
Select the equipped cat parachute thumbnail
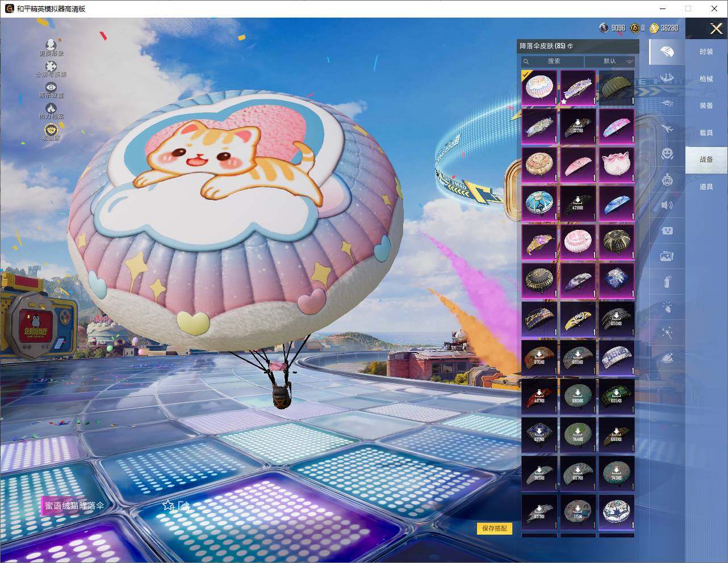pos(539,87)
